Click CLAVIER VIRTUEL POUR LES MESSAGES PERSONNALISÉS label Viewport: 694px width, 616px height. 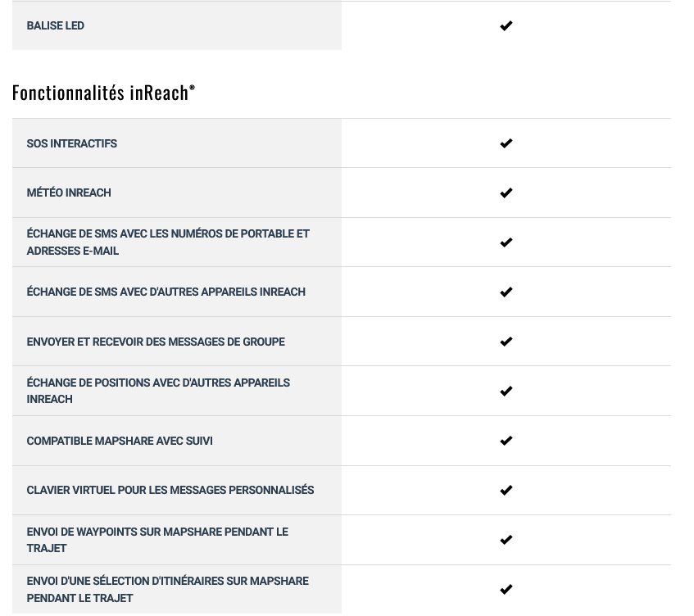[170, 491]
